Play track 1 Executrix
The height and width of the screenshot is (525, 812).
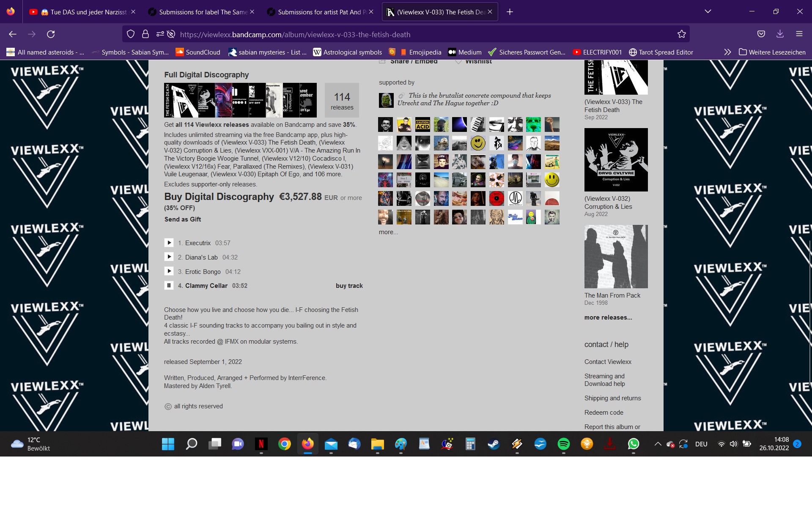(x=169, y=243)
